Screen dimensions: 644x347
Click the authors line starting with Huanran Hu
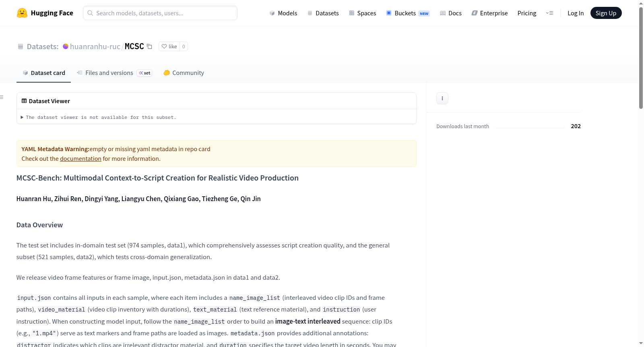tap(138, 199)
